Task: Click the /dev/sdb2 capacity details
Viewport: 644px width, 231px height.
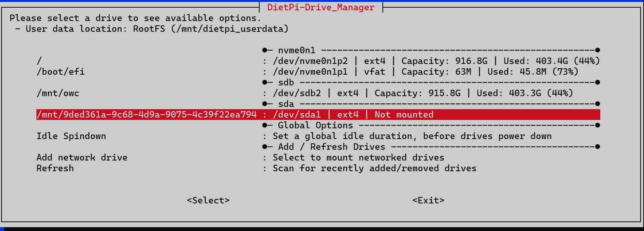Action: pyautogui.click(x=423, y=93)
